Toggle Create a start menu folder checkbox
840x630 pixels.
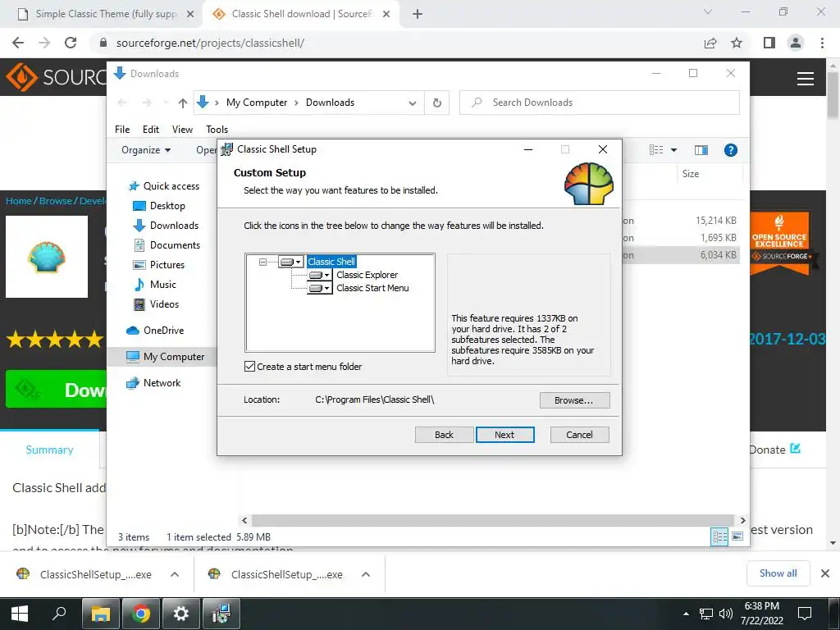[249, 367]
